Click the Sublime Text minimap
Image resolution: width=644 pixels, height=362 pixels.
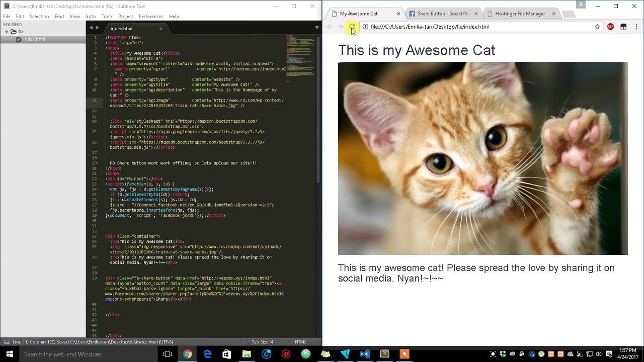pos(300,58)
